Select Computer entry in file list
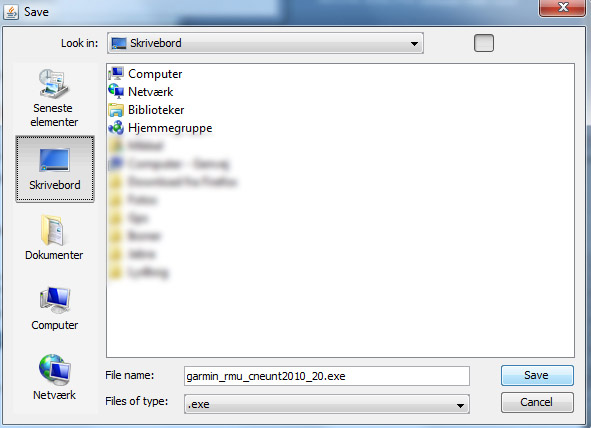The height and width of the screenshot is (428, 591). [145, 74]
